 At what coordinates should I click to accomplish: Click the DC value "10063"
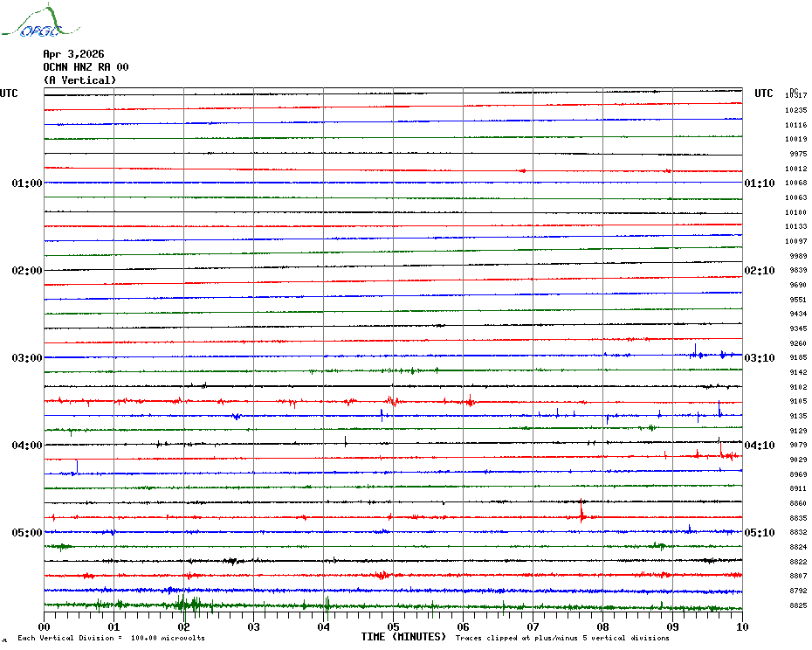pos(796,197)
